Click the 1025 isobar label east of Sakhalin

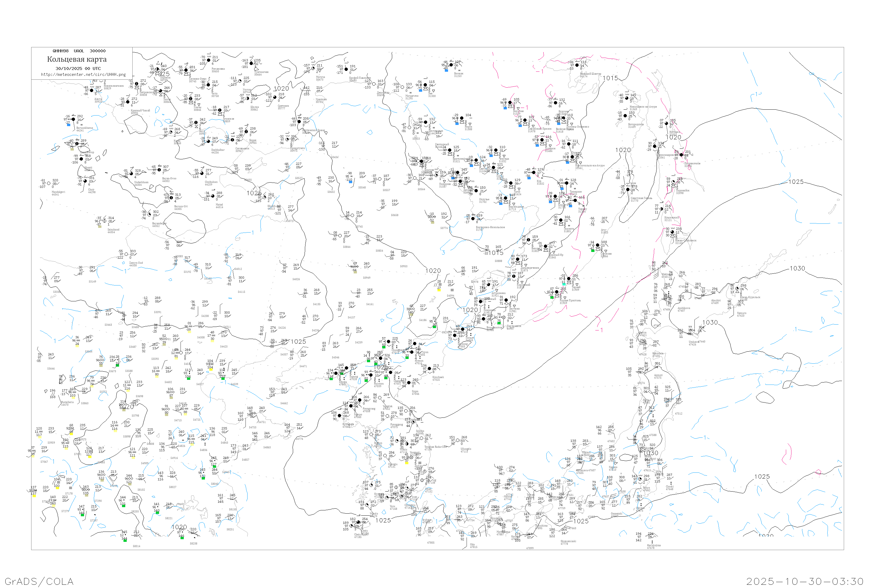[x=796, y=182]
